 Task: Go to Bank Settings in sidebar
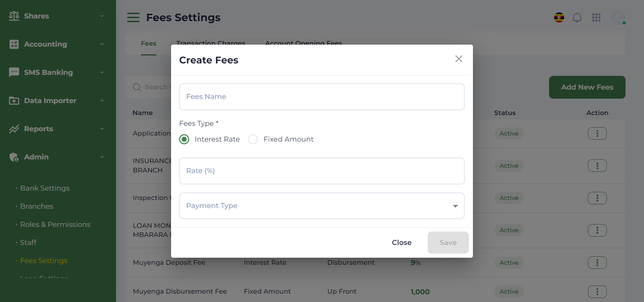click(45, 188)
